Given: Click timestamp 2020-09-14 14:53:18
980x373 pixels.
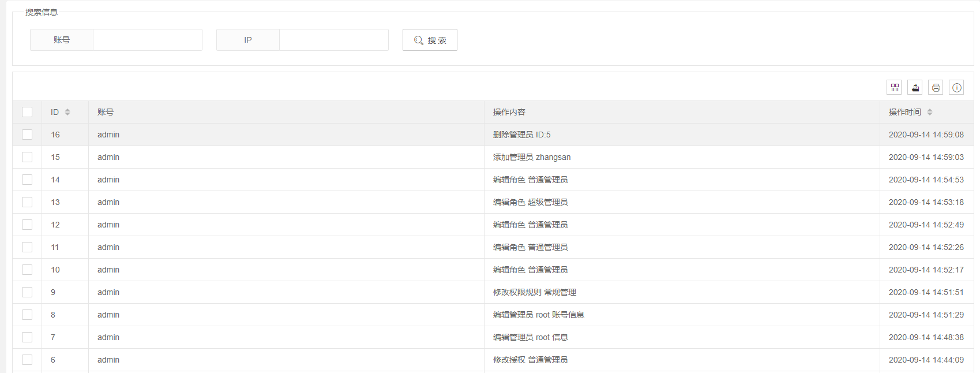Looking at the screenshot, I should 926,202.
